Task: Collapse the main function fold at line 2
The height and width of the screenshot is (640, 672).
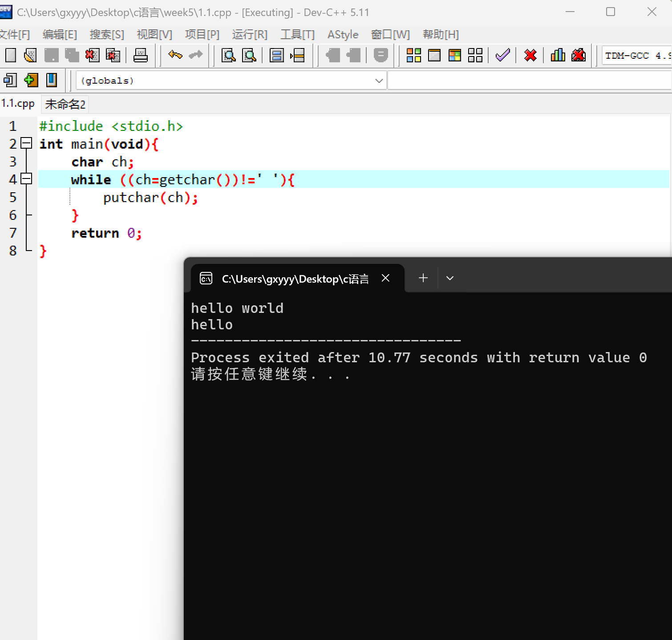Action: click(x=27, y=143)
